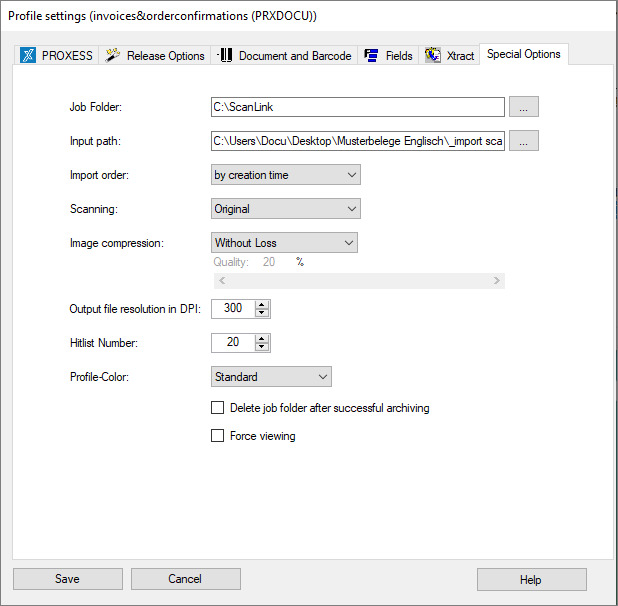Cancel the profile settings dialog
The height and width of the screenshot is (606, 618).
coord(186,579)
